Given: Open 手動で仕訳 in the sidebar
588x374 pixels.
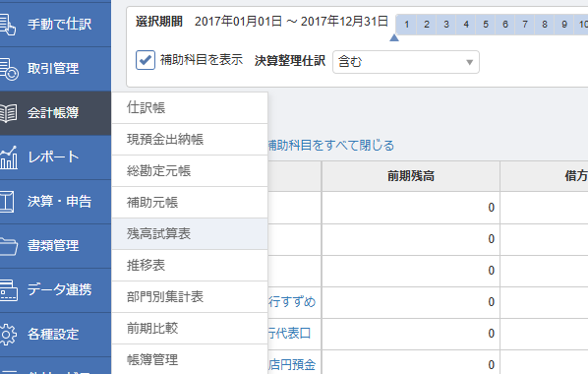Looking at the screenshot, I should click(x=55, y=25).
